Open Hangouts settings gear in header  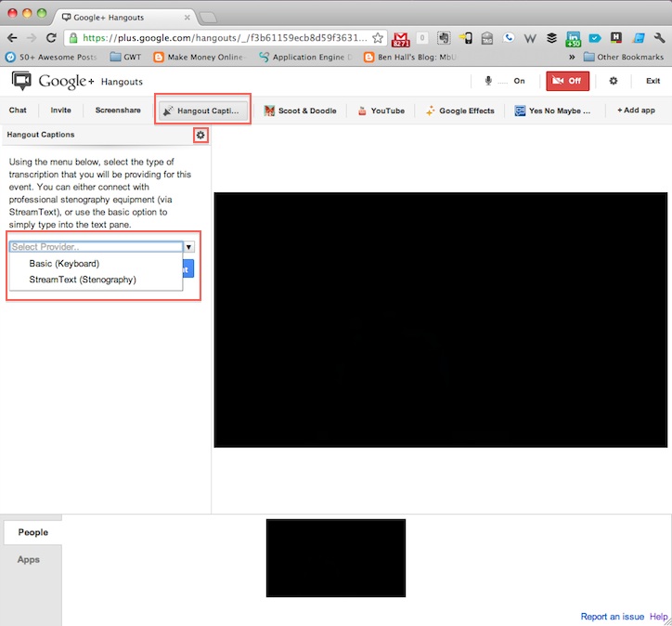point(614,81)
